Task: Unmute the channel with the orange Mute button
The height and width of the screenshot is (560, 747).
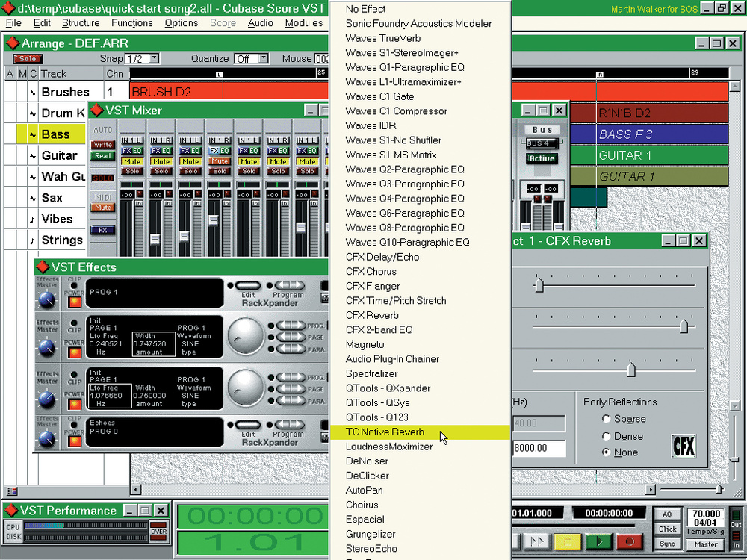Action: tap(220, 161)
